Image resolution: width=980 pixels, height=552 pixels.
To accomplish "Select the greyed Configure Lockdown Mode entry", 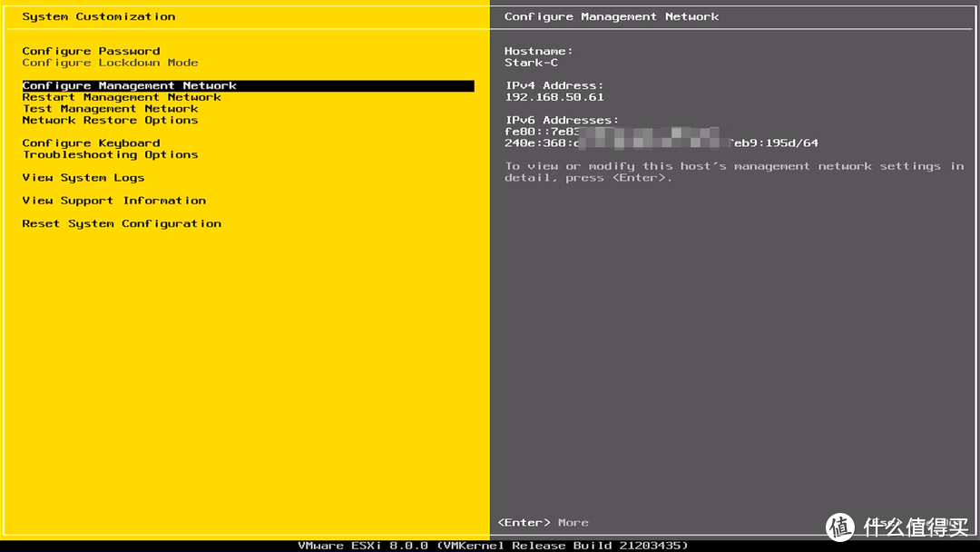I will click(x=110, y=63).
